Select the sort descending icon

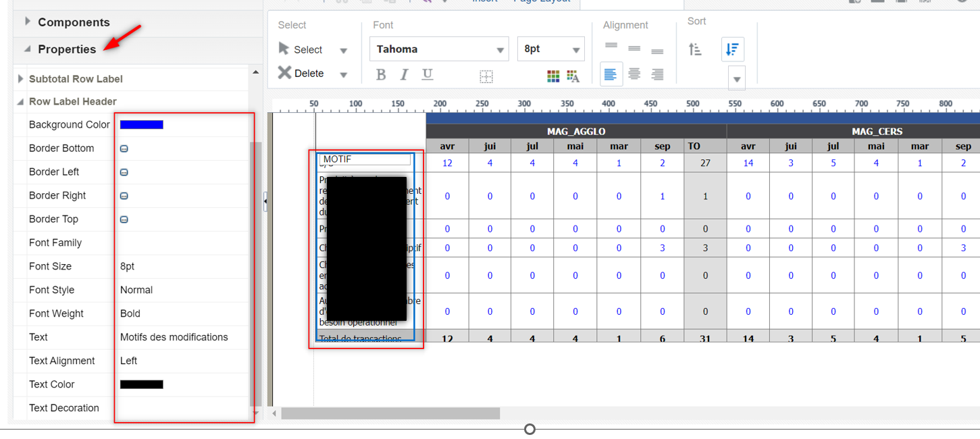tap(732, 49)
